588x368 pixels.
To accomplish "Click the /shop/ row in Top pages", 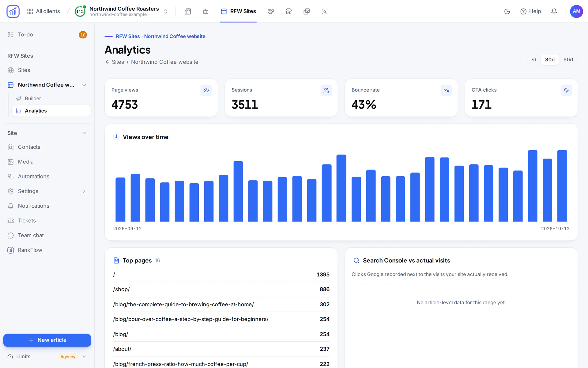I will tap(221, 289).
